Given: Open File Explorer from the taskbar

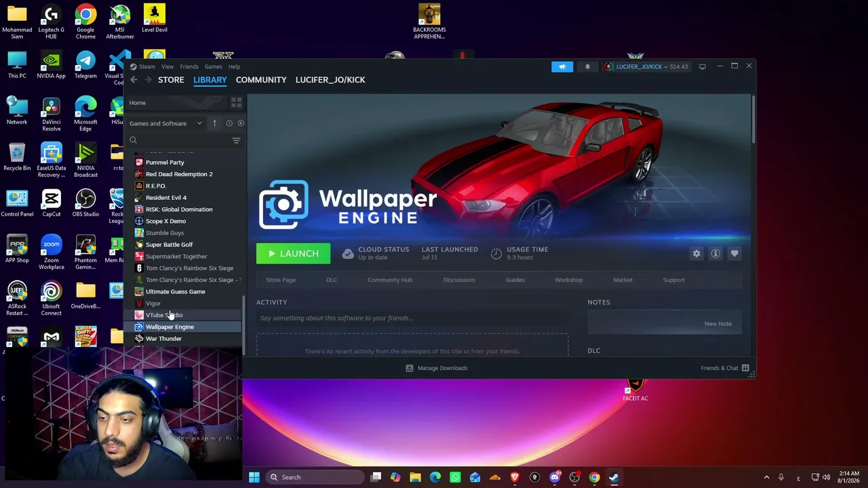Looking at the screenshot, I should 415,477.
